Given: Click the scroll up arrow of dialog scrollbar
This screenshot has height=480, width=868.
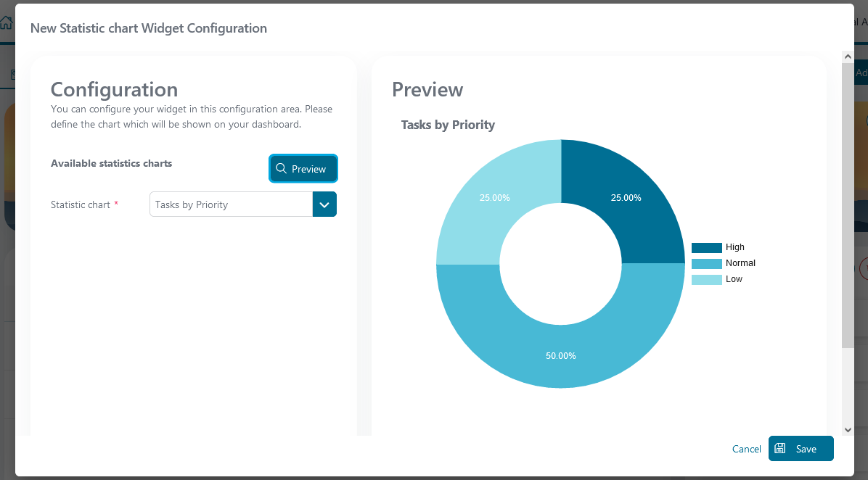Looking at the screenshot, I should pyautogui.click(x=848, y=57).
